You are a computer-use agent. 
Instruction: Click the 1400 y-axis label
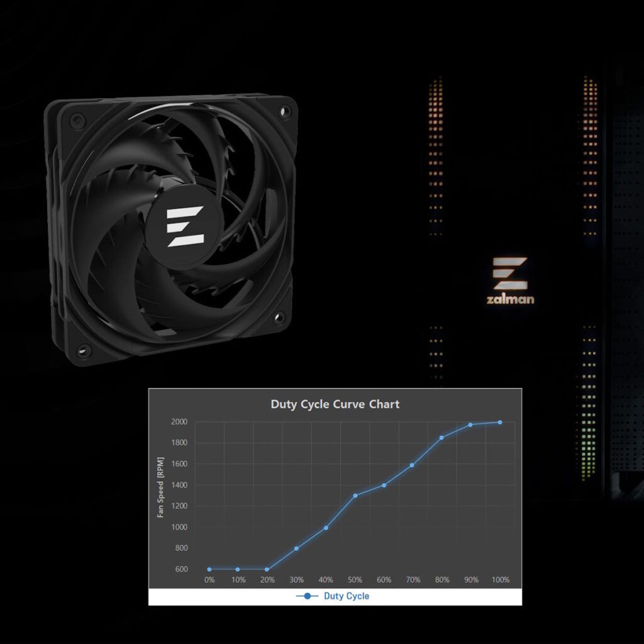pos(179,485)
